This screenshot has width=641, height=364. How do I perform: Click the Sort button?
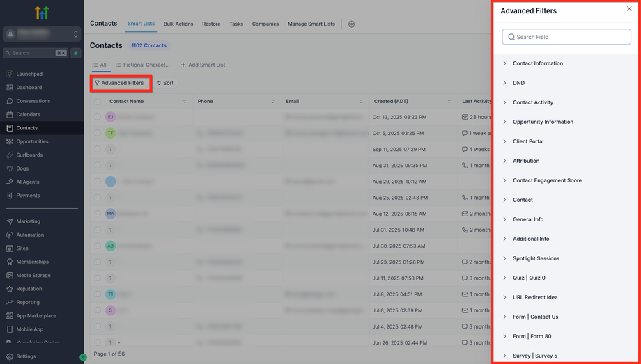pyautogui.click(x=166, y=83)
